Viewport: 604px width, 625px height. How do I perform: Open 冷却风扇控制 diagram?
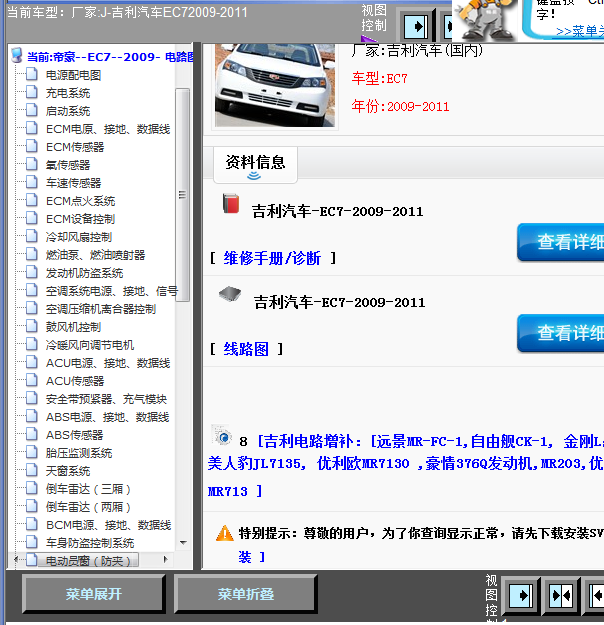79,237
